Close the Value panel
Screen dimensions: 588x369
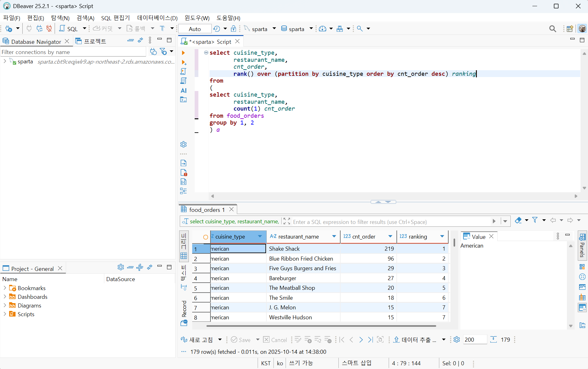(491, 236)
